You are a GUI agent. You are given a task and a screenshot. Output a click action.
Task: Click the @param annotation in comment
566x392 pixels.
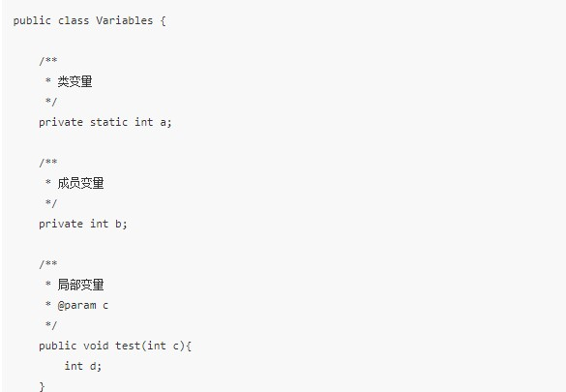point(76,306)
